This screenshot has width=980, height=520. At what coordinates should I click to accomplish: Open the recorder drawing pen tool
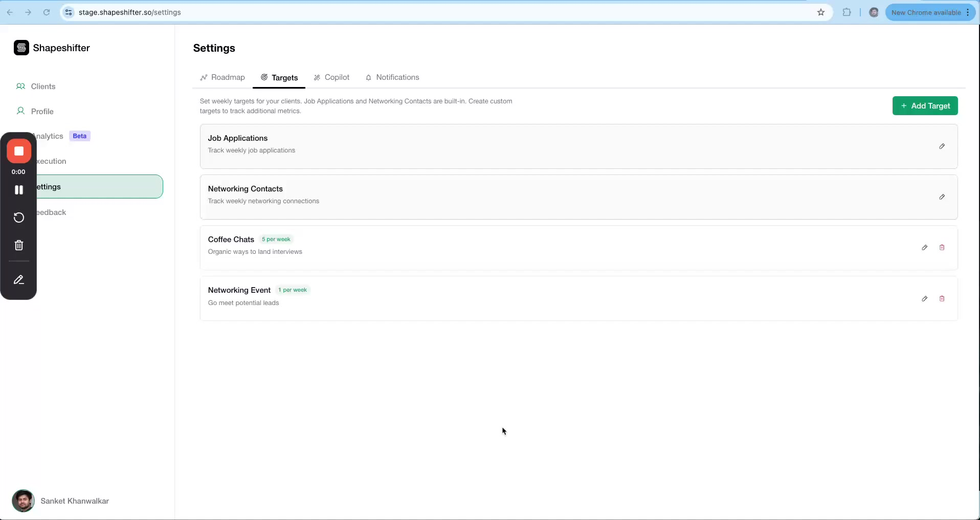click(19, 280)
